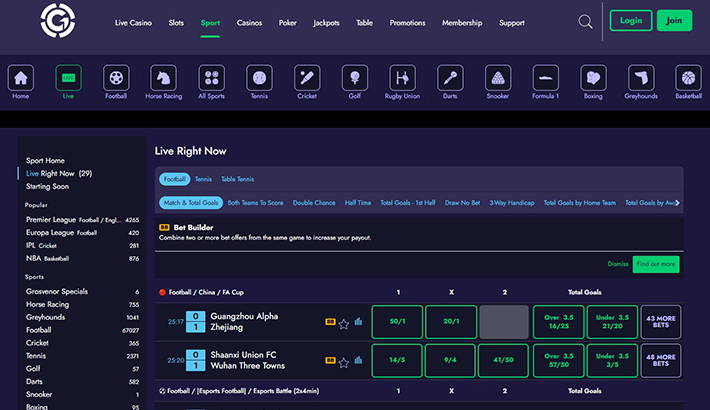Favorite the Guangzhou Alpha match star

coord(344,323)
